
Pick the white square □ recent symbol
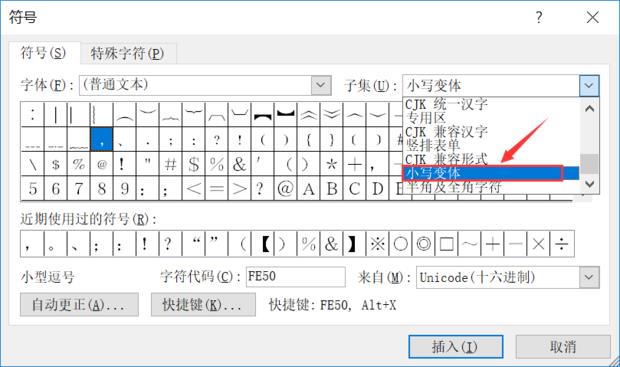[x=446, y=244]
